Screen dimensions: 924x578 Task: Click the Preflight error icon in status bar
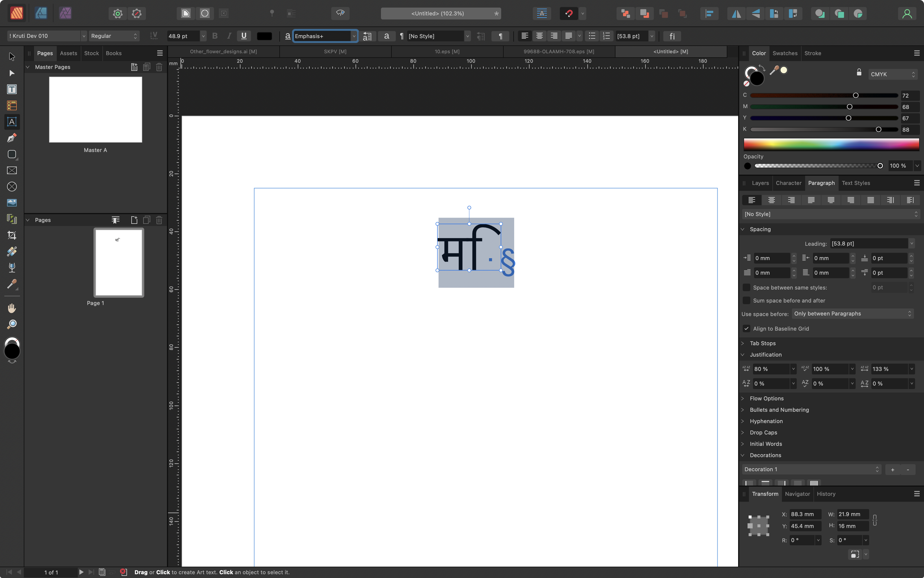[123, 572]
